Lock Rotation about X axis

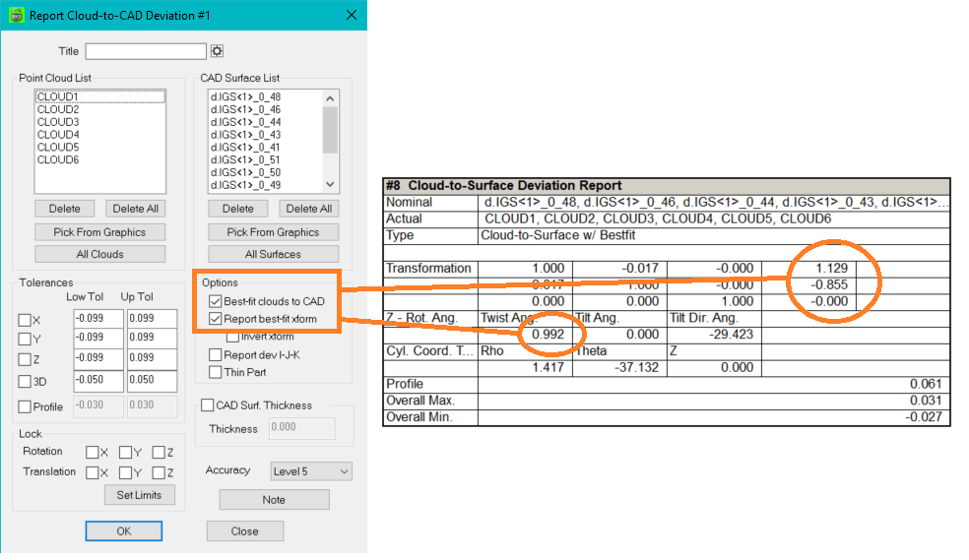(92, 452)
